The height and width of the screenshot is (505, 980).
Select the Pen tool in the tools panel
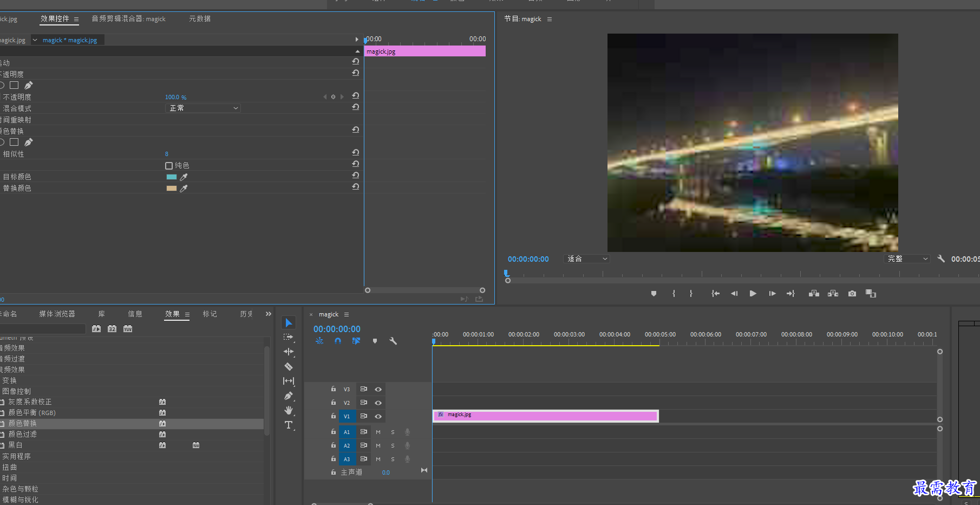click(x=289, y=396)
